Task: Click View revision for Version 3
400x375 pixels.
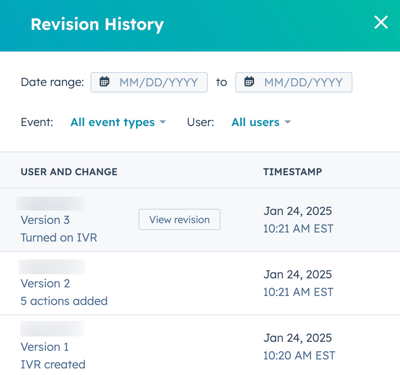Action: [179, 219]
